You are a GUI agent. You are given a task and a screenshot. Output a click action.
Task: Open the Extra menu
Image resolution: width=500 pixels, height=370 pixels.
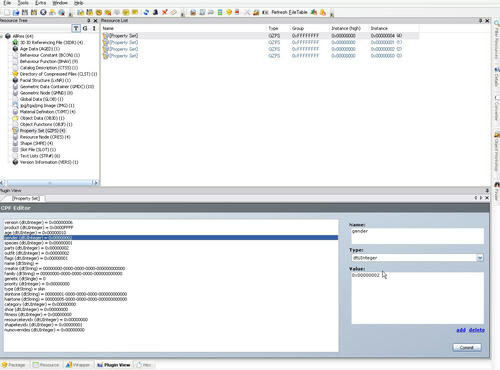[41, 3]
